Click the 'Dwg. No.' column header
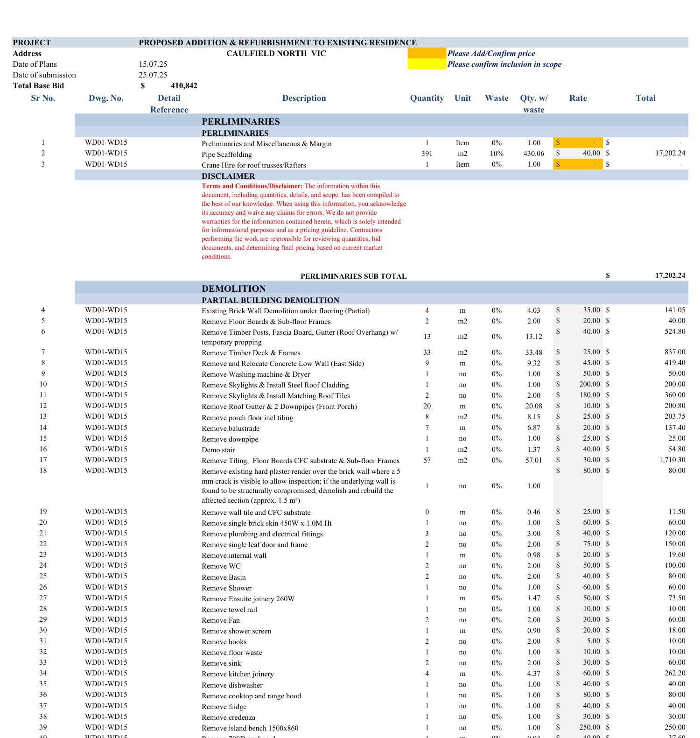Screen dimensions: 700x738 pyautogui.click(x=106, y=98)
